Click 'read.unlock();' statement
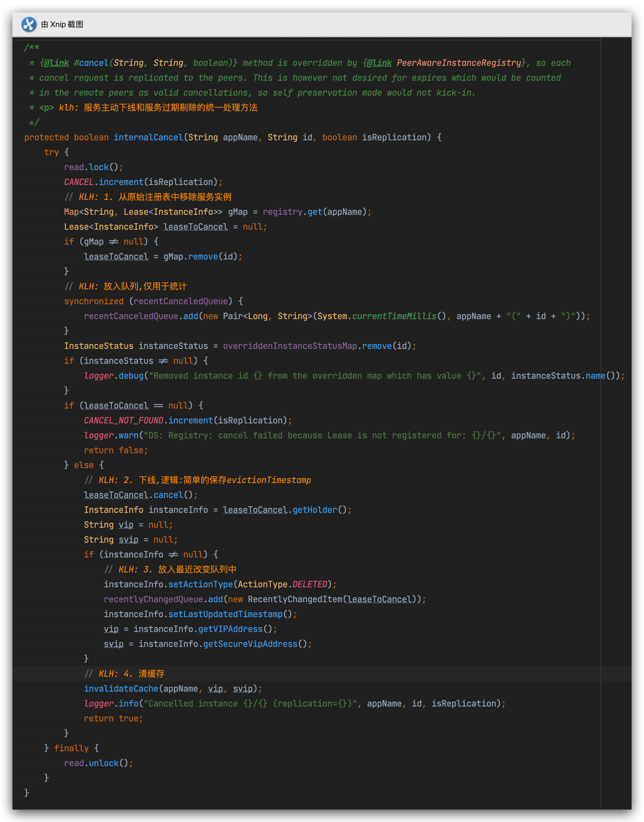This screenshot has height=822, width=644. point(98,763)
